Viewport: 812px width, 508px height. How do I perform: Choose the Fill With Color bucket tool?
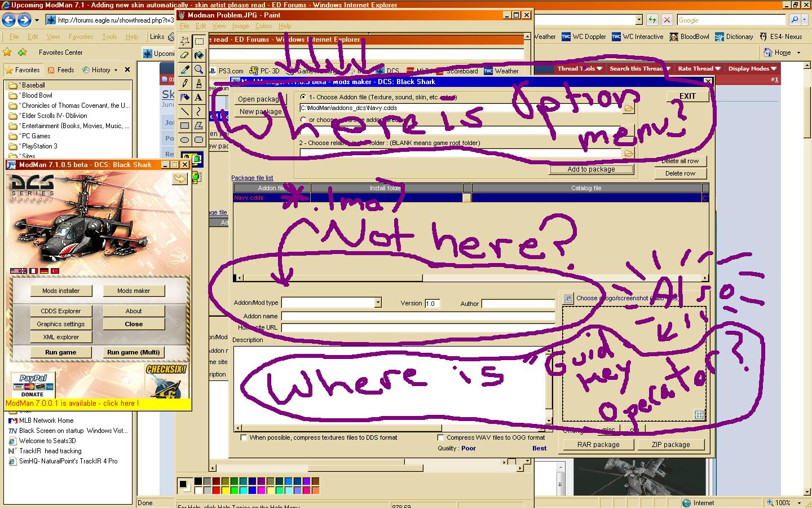pyautogui.click(x=199, y=55)
